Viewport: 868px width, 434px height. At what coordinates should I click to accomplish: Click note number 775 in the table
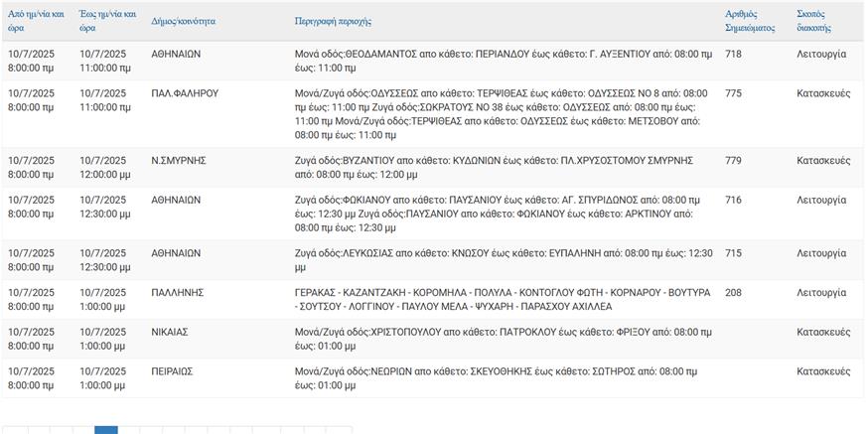point(734,93)
